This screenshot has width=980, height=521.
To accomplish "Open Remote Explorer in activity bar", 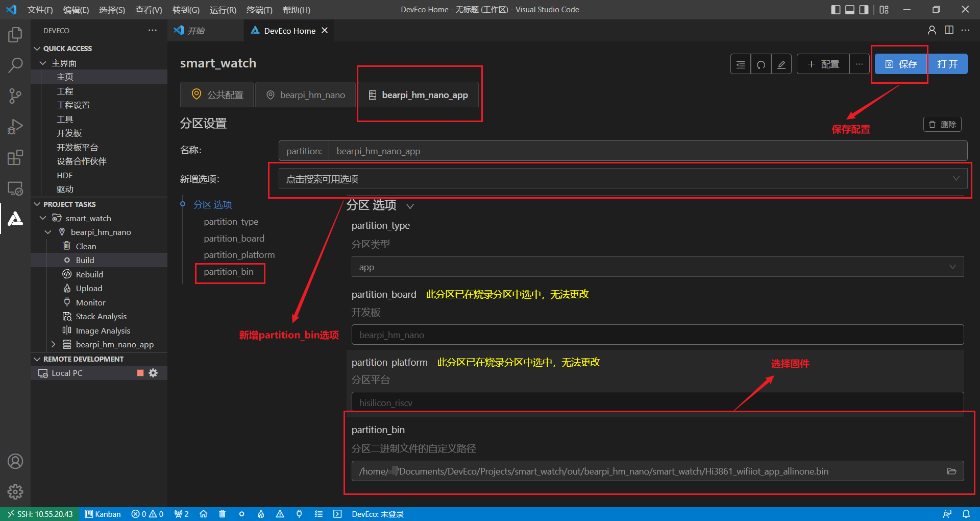I will (x=15, y=188).
